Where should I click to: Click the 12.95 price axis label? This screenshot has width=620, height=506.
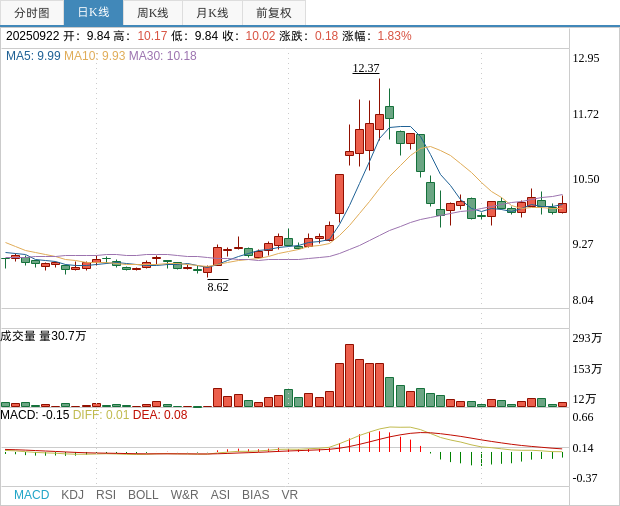tap(586, 58)
